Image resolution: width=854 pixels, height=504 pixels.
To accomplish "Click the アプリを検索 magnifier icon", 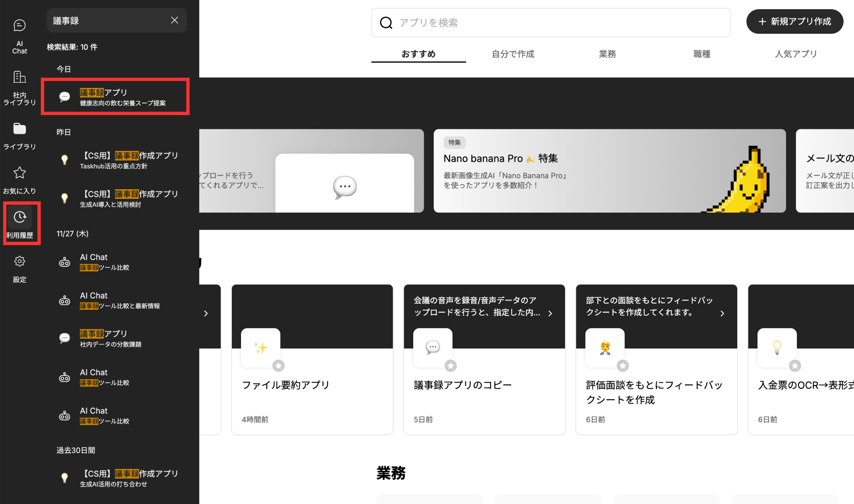I will tap(386, 23).
